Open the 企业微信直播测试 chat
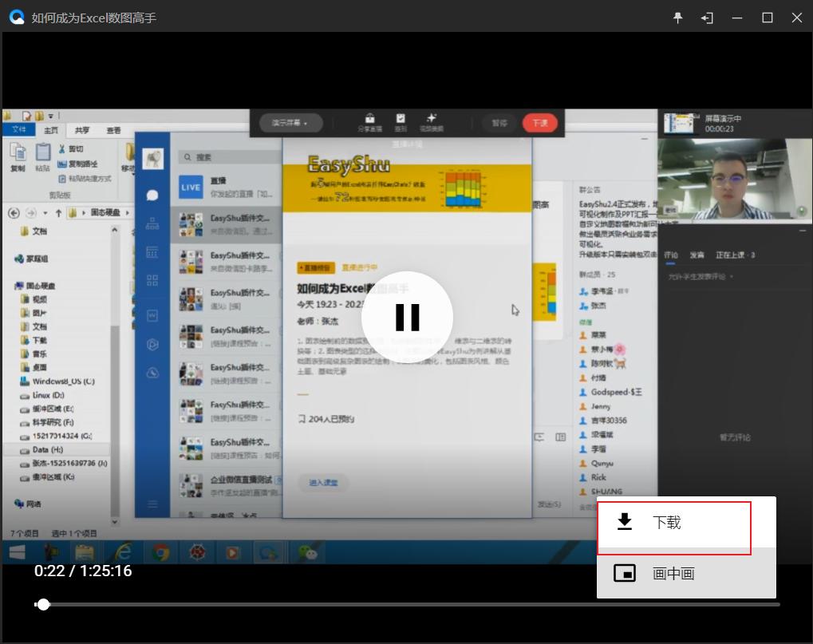Image resolution: width=813 pixels, height=644 pixels. pos(226,486)
